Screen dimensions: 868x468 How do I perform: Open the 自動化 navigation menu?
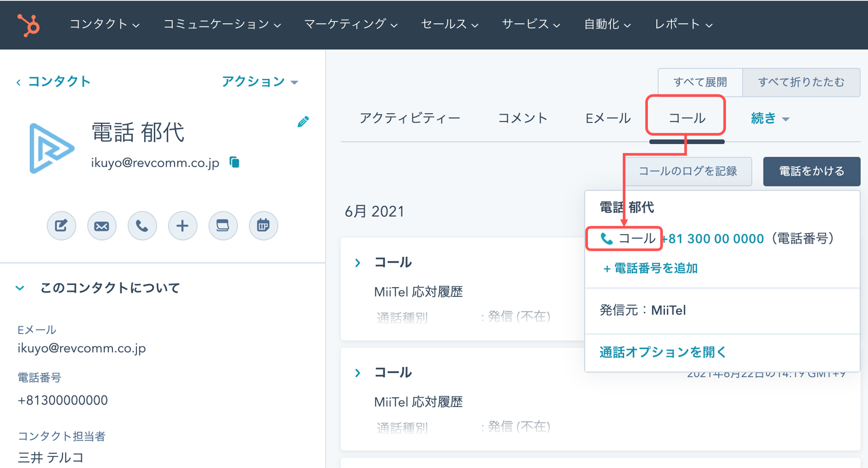(x=607, y=24)
